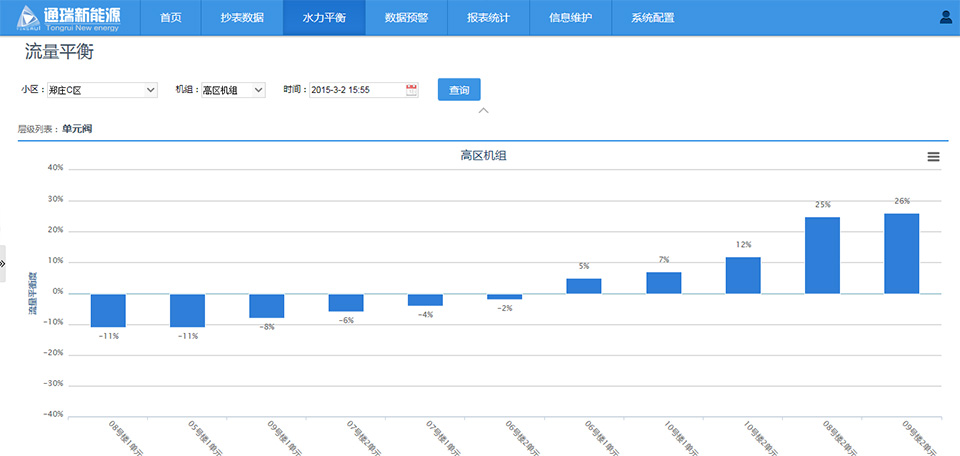Click the x-axis label 06号楼1单元
960x456 pixels.
(602, 438)
